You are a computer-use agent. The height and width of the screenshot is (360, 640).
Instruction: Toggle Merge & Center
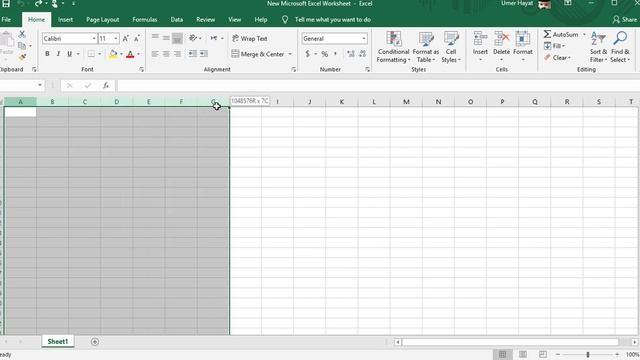pyautogui.click(x=258, y=54)
